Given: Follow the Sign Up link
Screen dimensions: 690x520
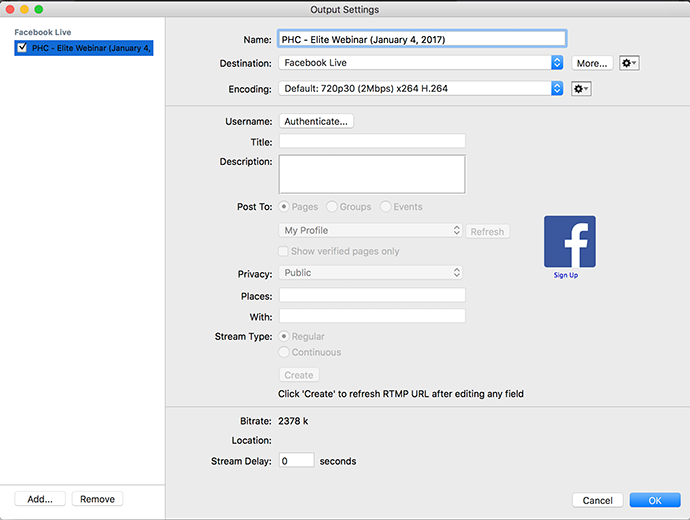Looking at the screenshot, I should 566,275.
